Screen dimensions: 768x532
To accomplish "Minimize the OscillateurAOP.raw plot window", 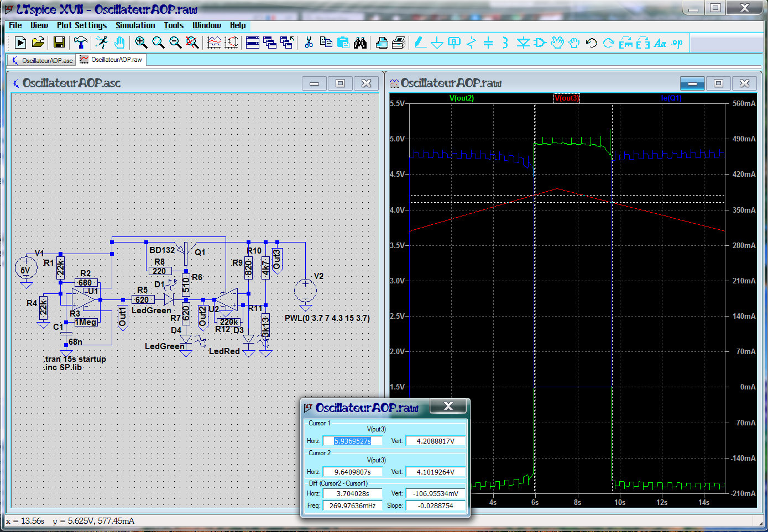I will coord(692,83).
